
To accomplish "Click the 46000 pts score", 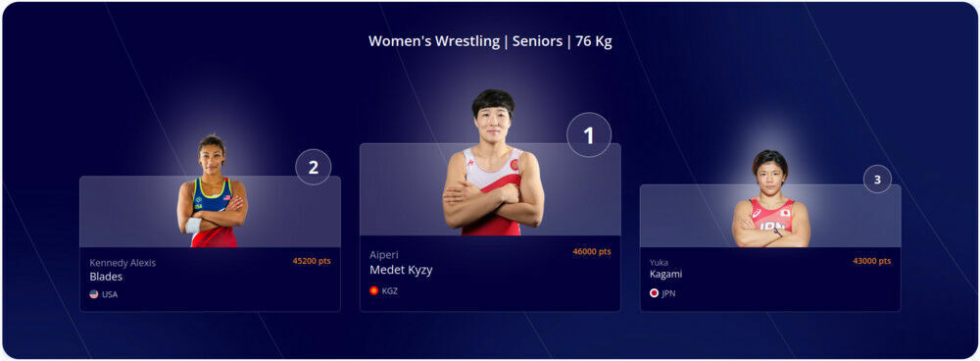I will (x=592, y=251).
